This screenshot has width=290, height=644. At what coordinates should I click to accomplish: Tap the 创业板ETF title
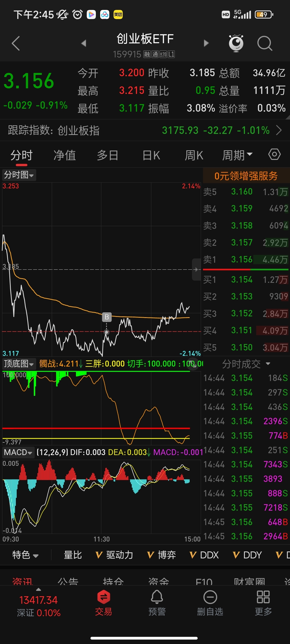(x=145, y=39)
